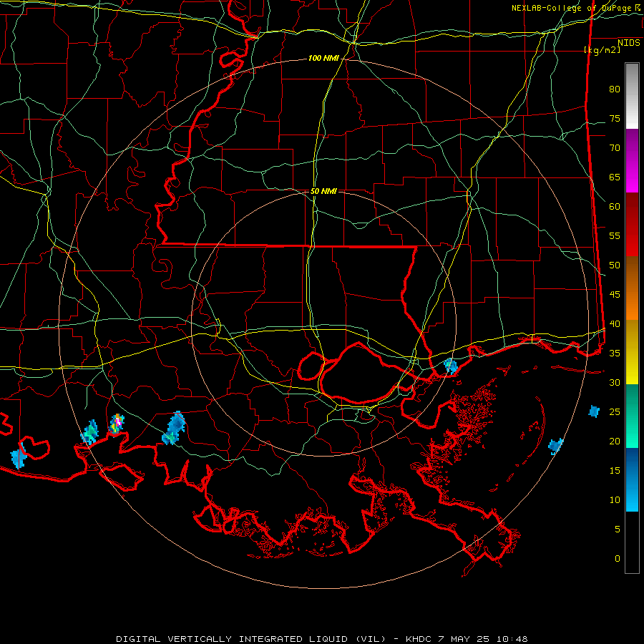
Task: Select the brown-orange segment of the color bar
Action: click(632, 288)
